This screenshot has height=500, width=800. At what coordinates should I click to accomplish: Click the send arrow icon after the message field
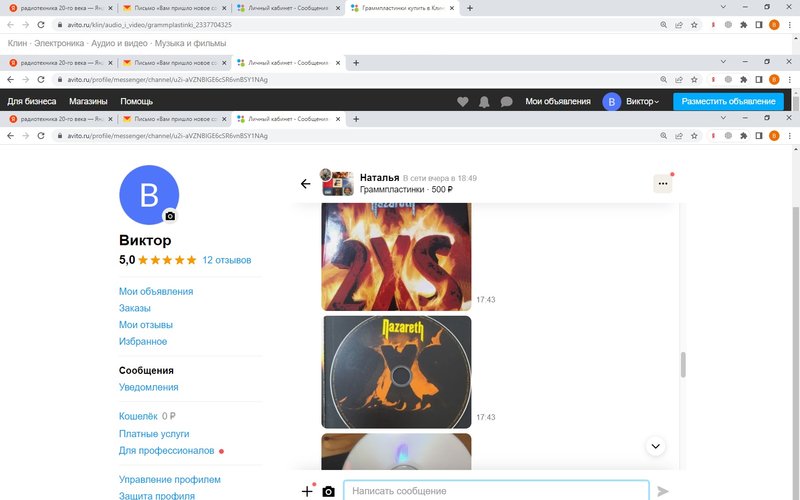(663, 491)
